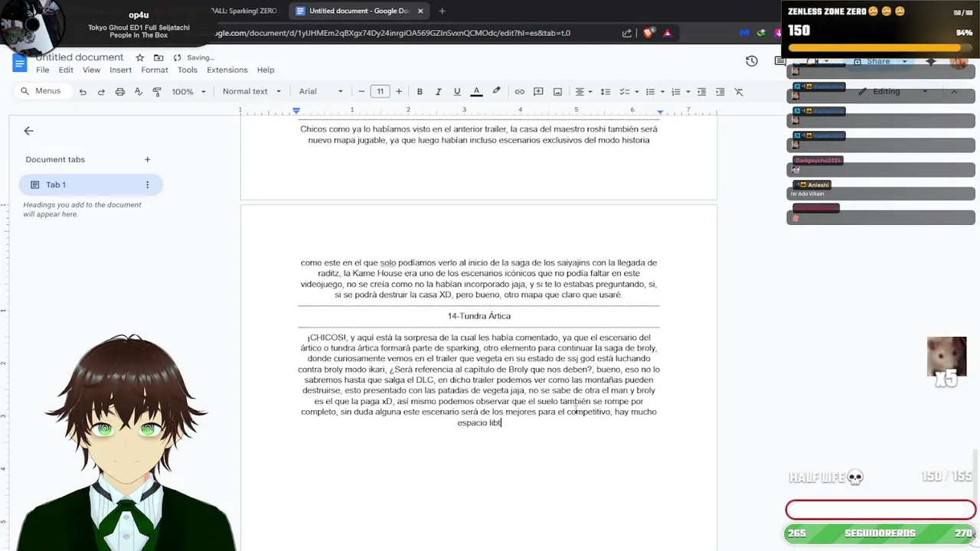
Task: Open the Editing mode dropdown
Action: [892, 91]
